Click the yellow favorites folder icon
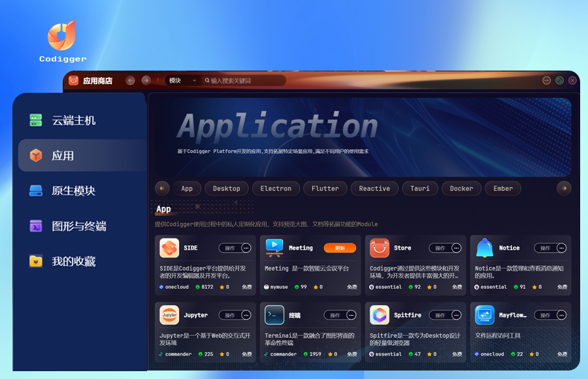Screen dimensions: 588x379 pos(36,261)
